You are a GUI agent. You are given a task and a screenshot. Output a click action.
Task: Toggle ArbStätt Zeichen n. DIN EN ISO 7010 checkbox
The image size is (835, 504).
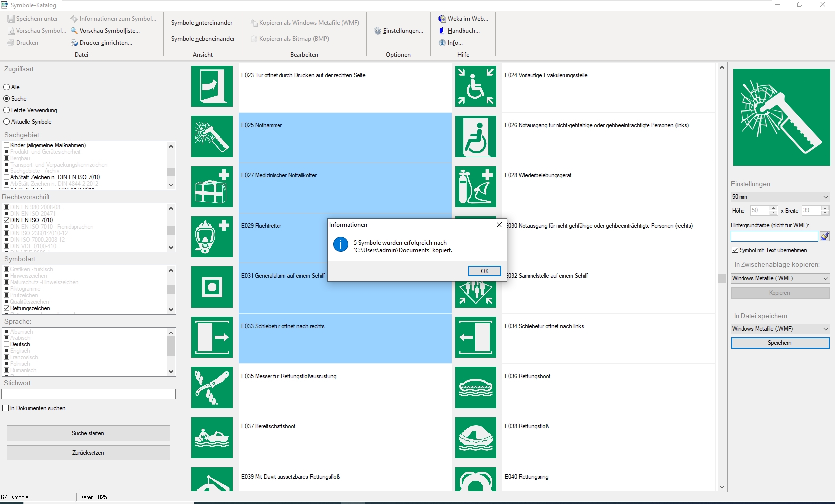click(7, 177)
